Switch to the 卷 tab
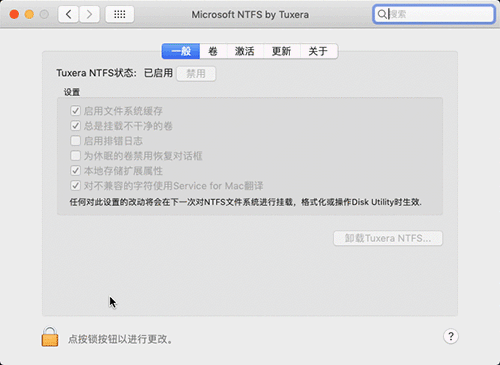 point(213,51)
